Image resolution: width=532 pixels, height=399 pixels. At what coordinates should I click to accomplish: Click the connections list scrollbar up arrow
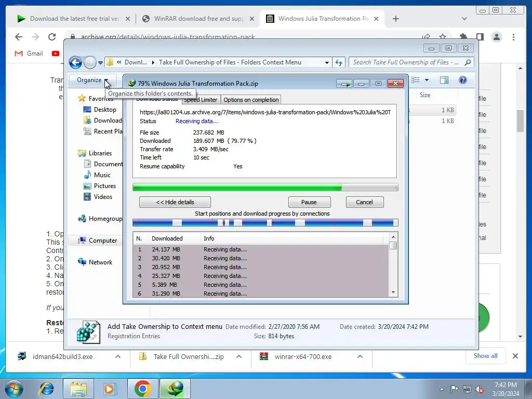[393, 237]
